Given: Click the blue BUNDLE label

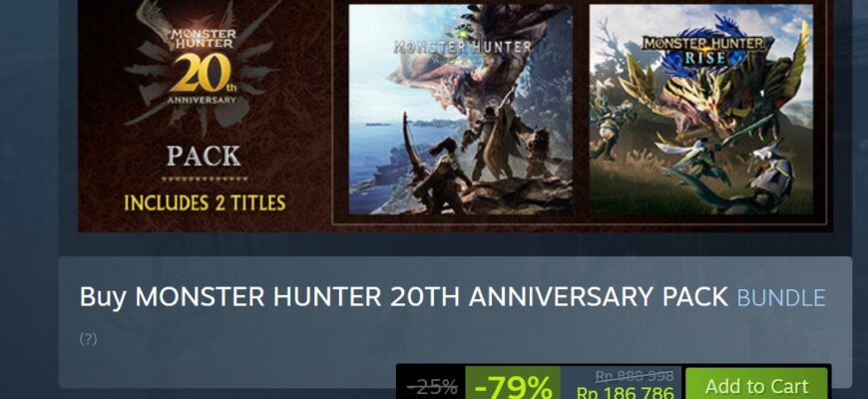Looking at the screenshot, I should pyautogui.click(x=781, y=298).
